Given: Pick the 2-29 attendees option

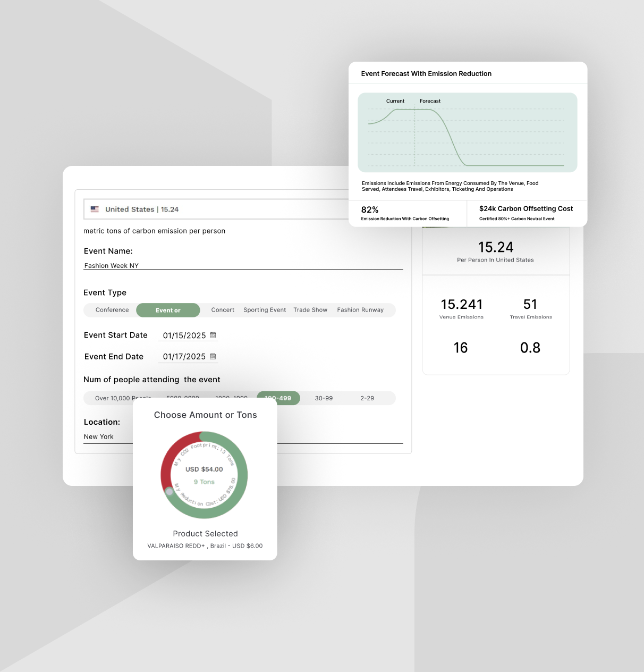Looking at the screenshot, I should click(x=367, y=398).
